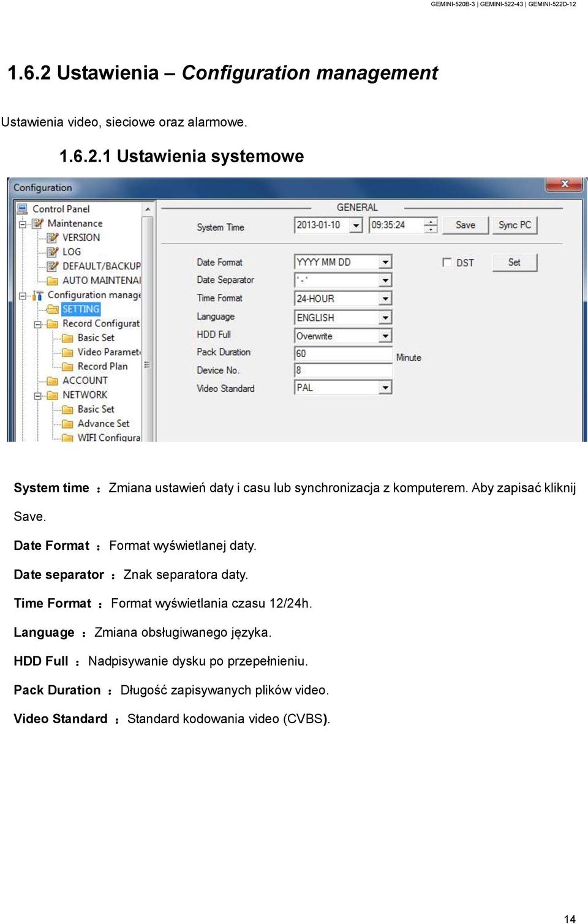Open the Language ENGLISH dropdown
The height and width of the screenshot is (924, 588).
pos(385,317)
